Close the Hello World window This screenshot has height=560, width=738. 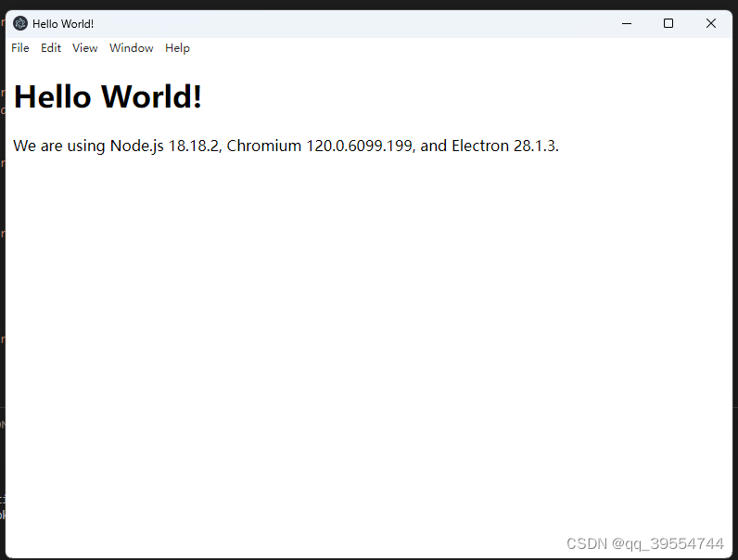(x=711, y=23)
